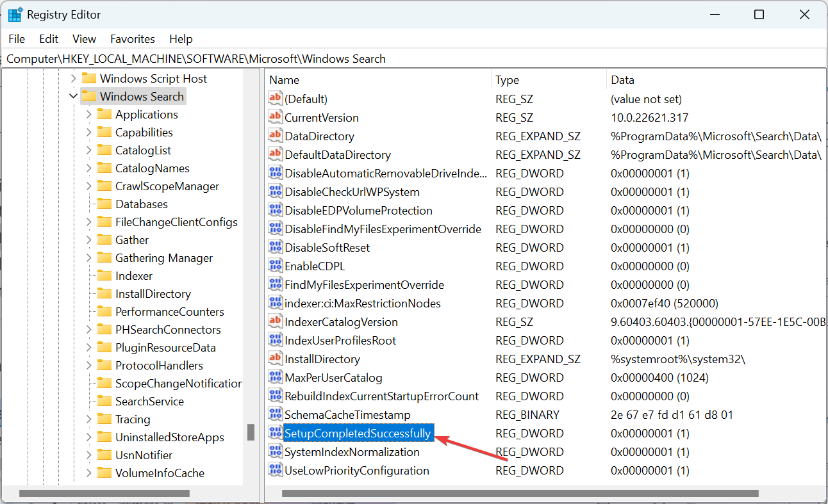Click the Windows Script Host folder icon
Image resolution: width=828 pixels, height=504 pixels.
click(x=89, y=78)
